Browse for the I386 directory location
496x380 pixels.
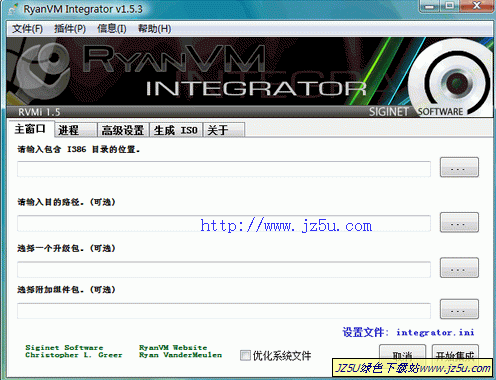tap(459, 168)
